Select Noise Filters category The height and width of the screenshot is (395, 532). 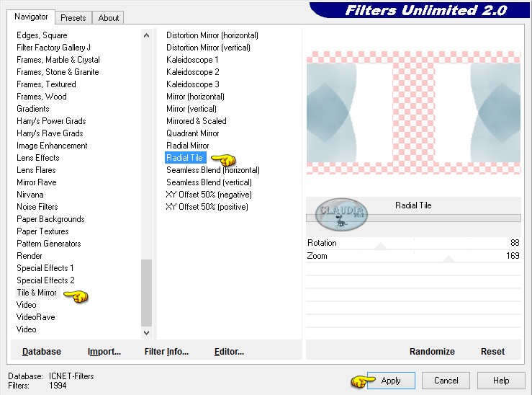click(37, 207)
